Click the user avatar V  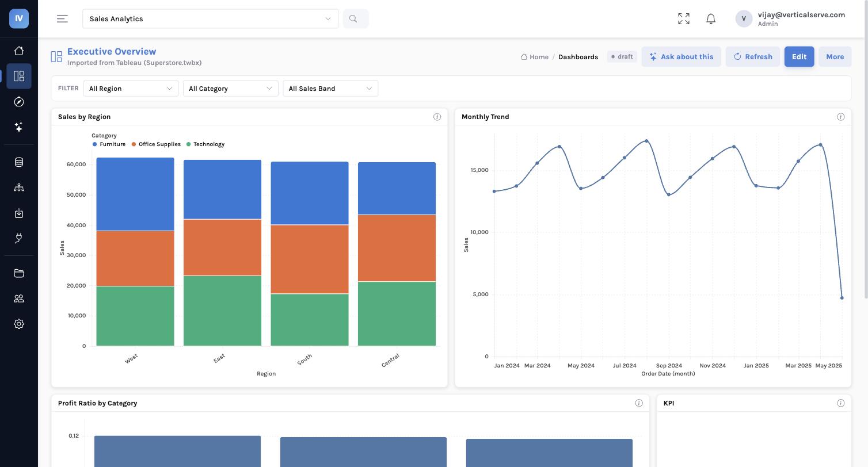coord(744,18)
